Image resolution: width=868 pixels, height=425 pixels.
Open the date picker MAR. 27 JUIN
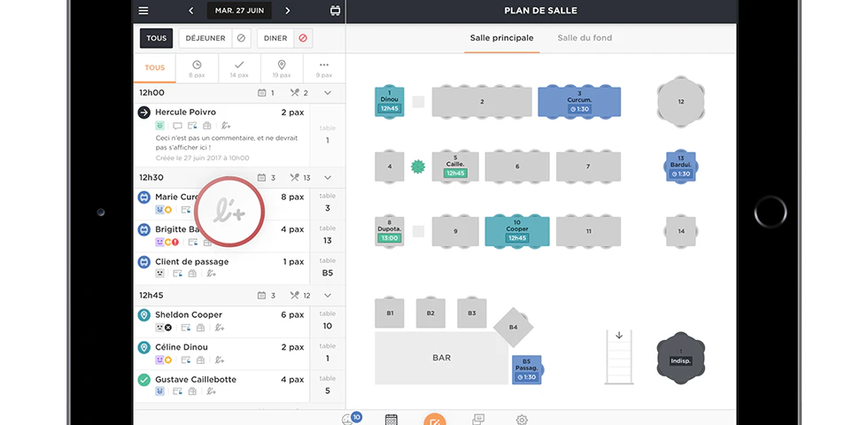pos(239,11)
